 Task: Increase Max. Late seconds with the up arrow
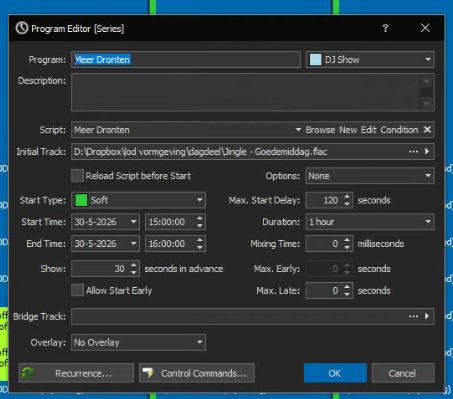tap(347, 287)
